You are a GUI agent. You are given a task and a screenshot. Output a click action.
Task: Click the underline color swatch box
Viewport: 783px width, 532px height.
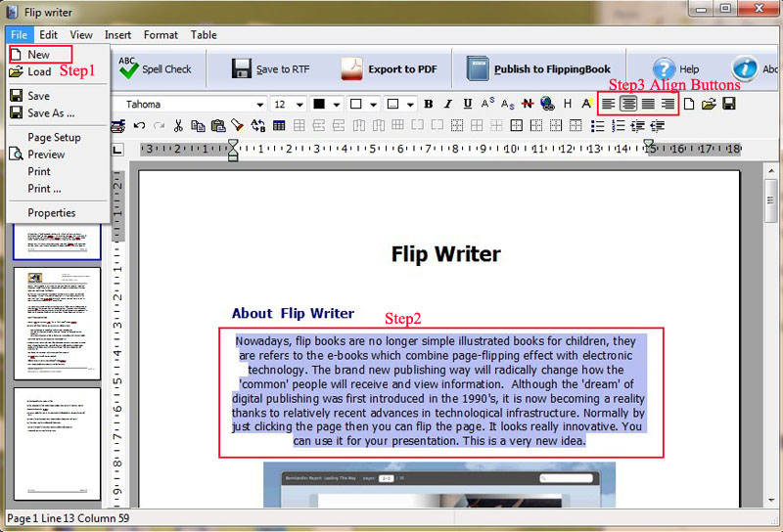[x=392, y=105]
